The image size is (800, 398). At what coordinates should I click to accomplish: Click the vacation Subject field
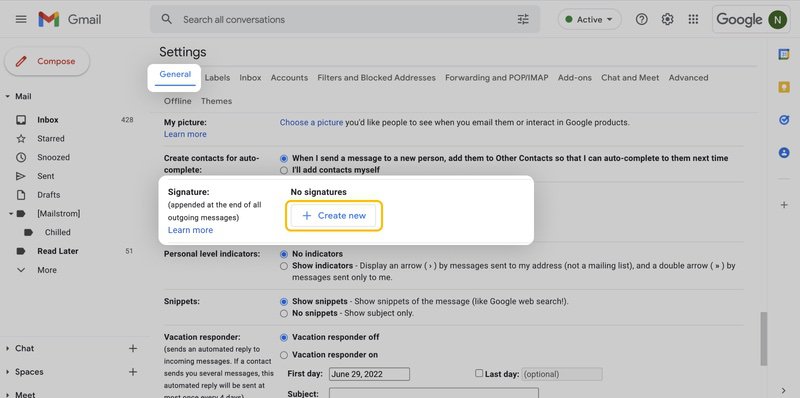[x=434, y=393]
